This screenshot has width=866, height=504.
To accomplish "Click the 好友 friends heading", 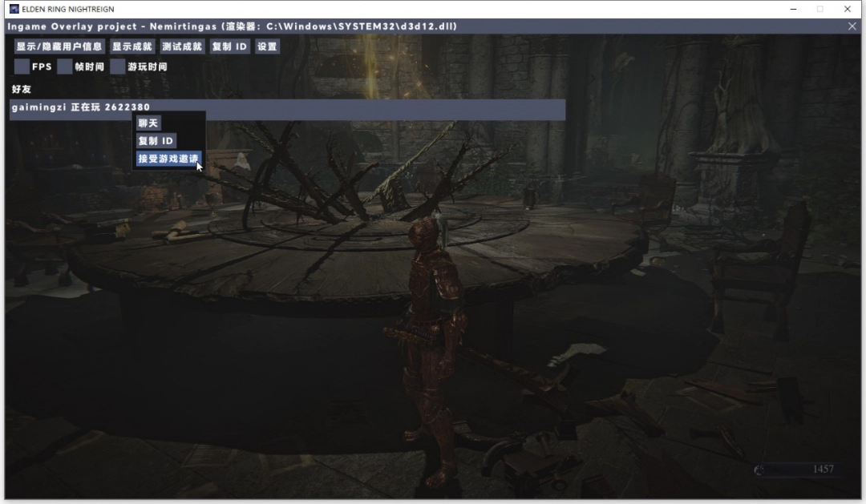I will click(22, 89).
